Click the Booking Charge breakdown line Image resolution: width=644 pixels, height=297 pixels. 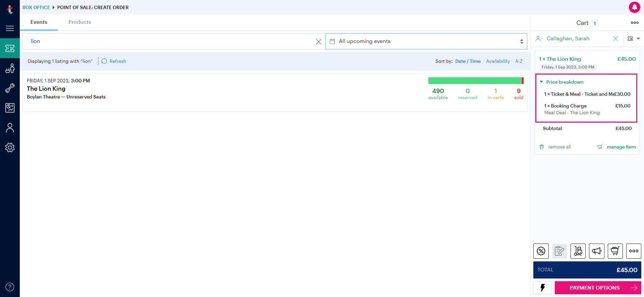point(587,109)
